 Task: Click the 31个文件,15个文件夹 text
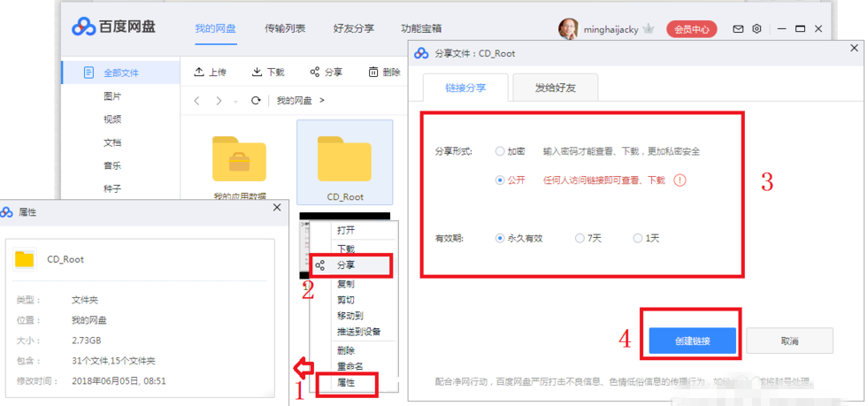point(113,361)
